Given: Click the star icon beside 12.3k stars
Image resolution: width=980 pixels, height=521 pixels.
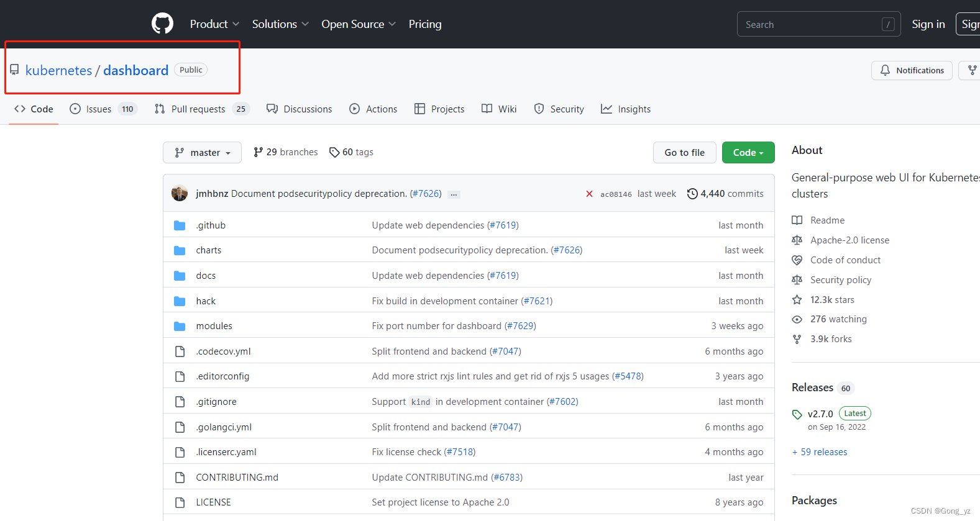Looking at the screenshot, I should pos(797,300).
